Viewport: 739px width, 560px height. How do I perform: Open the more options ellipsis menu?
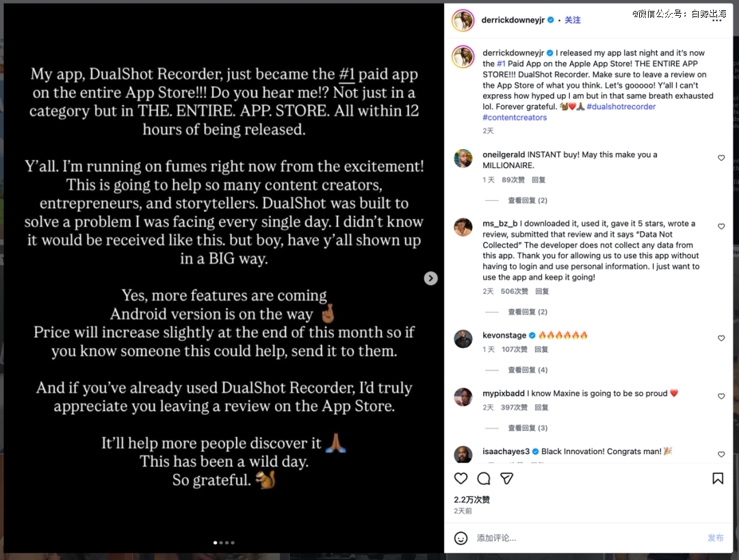pyautogui.click(x=716, y=21)
